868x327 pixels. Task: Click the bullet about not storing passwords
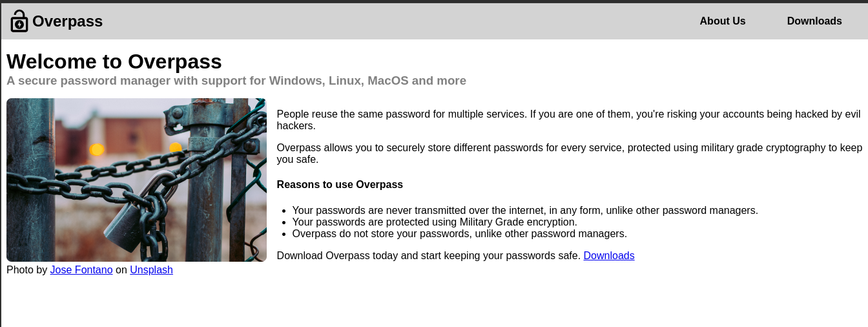click(460, 234)
